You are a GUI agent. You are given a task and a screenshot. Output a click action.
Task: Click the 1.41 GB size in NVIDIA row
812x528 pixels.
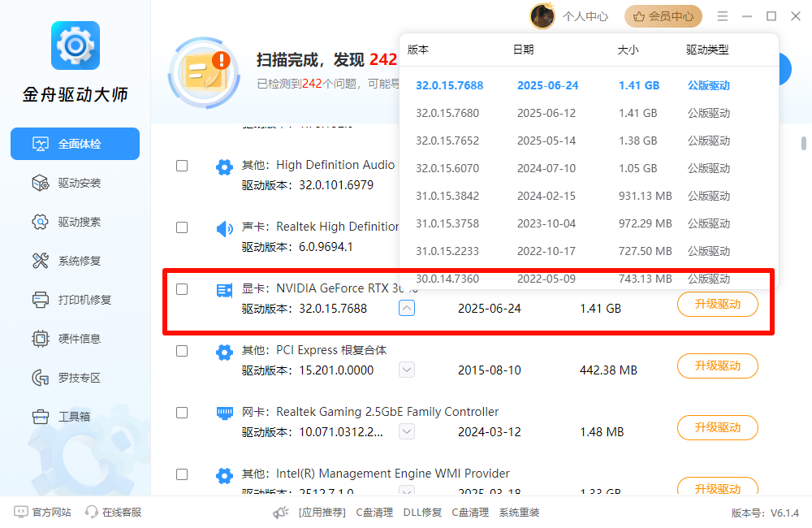coord(600,309)
